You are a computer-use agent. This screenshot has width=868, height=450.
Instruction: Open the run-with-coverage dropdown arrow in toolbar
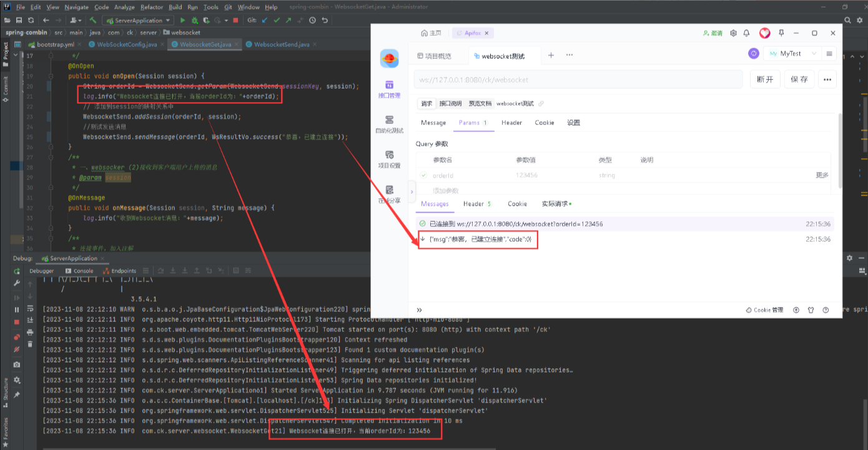click(226, 20)
